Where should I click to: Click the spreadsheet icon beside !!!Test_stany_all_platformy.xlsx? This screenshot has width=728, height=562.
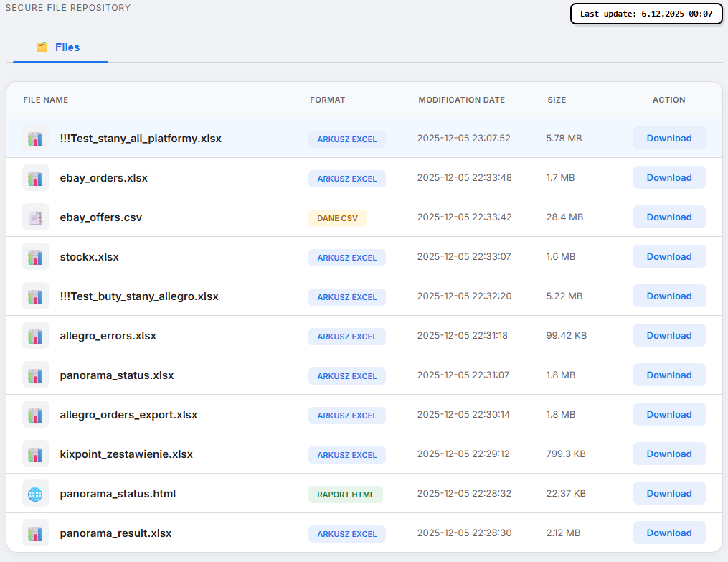(x=35, y=138)
